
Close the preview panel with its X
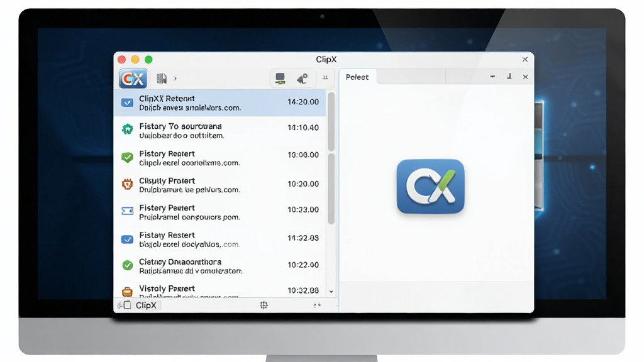[525, 77]
